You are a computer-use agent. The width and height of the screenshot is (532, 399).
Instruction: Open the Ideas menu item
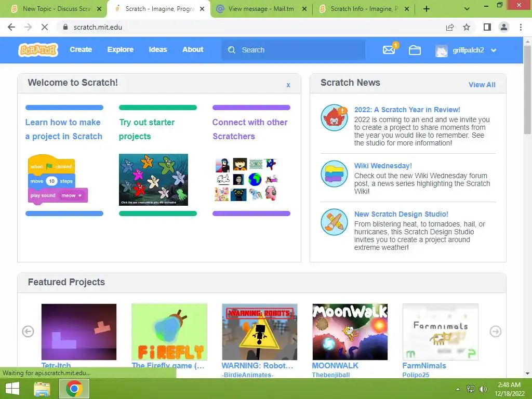pos(158,49)
